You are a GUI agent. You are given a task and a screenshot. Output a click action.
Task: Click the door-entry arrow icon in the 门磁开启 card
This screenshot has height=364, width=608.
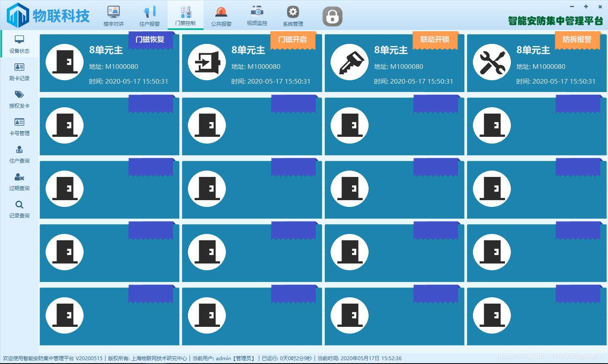207,62
